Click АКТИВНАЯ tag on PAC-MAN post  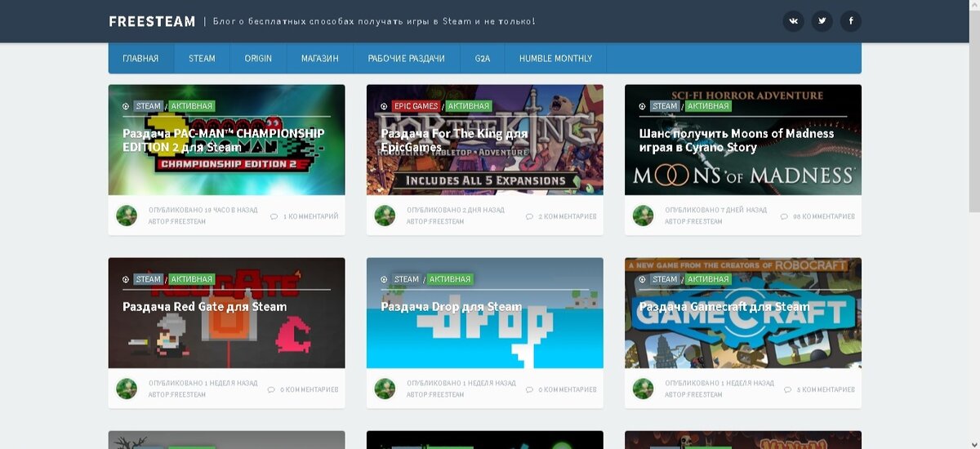191,106
